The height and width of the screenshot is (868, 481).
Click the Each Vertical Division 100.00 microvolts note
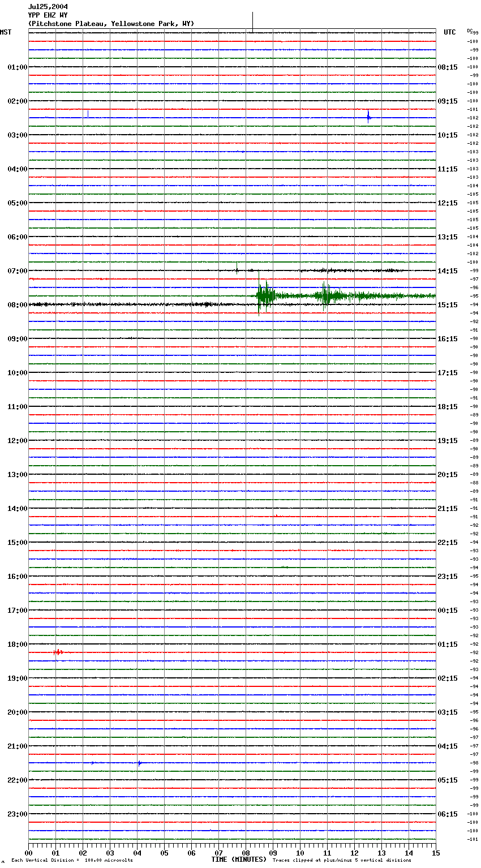click(72, 861)
